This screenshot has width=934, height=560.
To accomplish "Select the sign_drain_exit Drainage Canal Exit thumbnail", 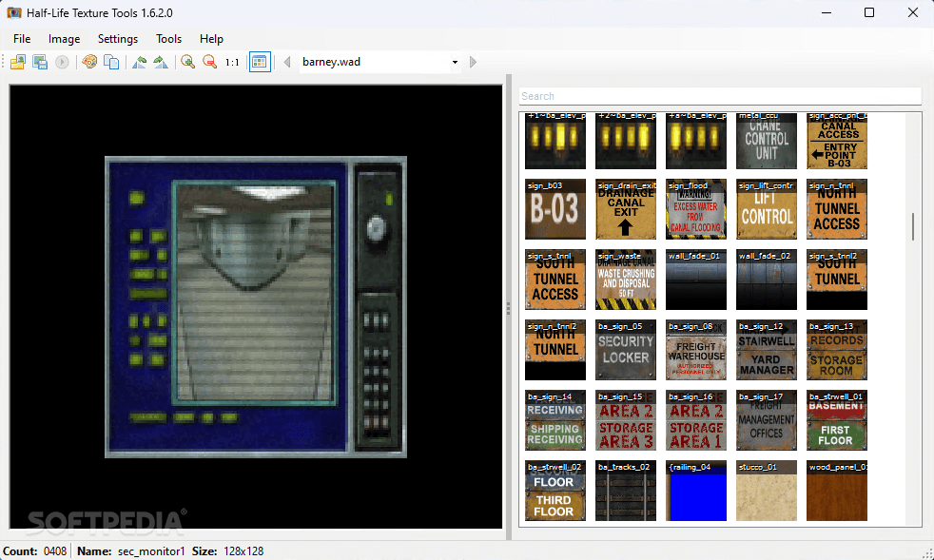I will pyautogui.click(x=626, y=209).
